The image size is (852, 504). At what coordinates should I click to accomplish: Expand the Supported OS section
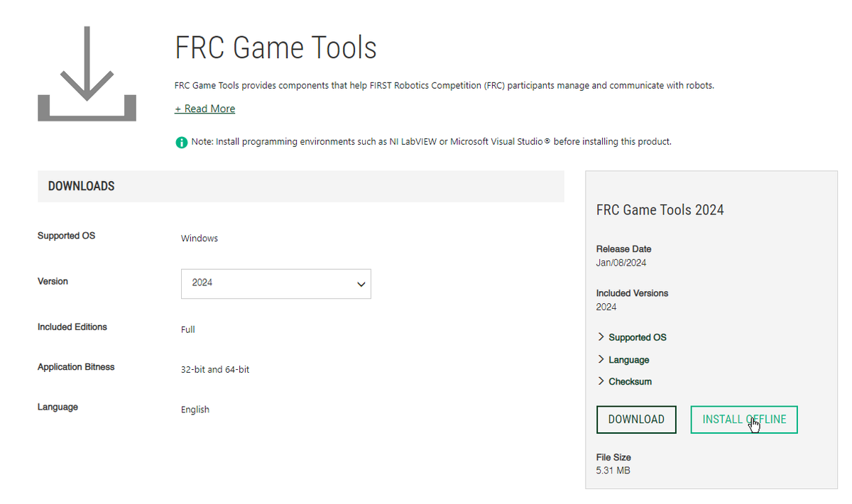[x=632, y=337]
